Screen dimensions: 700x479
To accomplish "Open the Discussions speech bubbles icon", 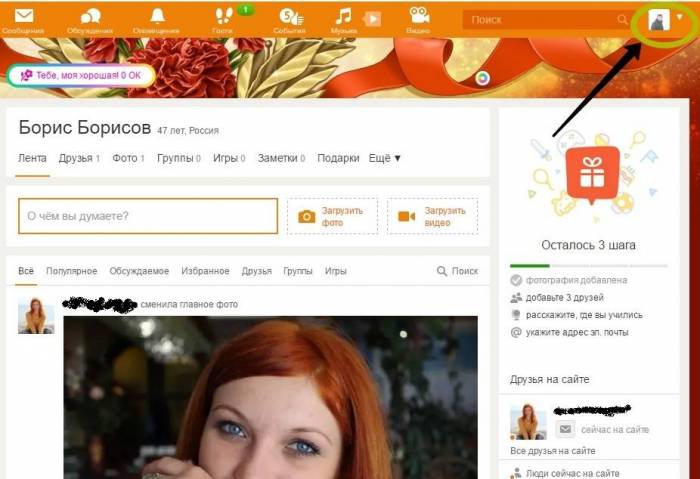I will 90,17.
